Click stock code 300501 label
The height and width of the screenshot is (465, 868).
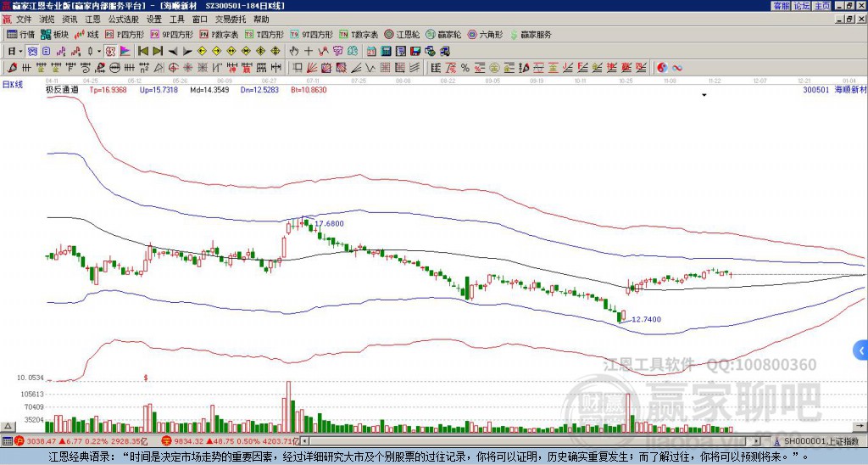click(x=816, y=89)
